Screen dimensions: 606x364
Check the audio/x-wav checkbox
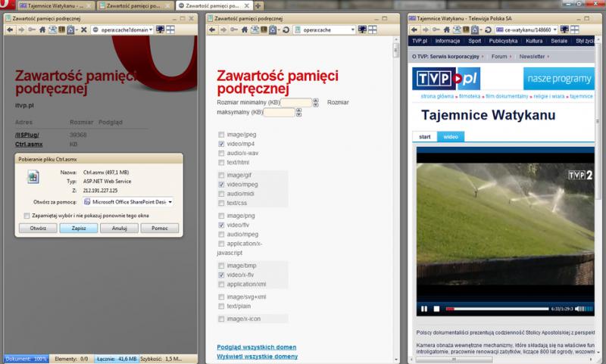[x=221, y=153]
